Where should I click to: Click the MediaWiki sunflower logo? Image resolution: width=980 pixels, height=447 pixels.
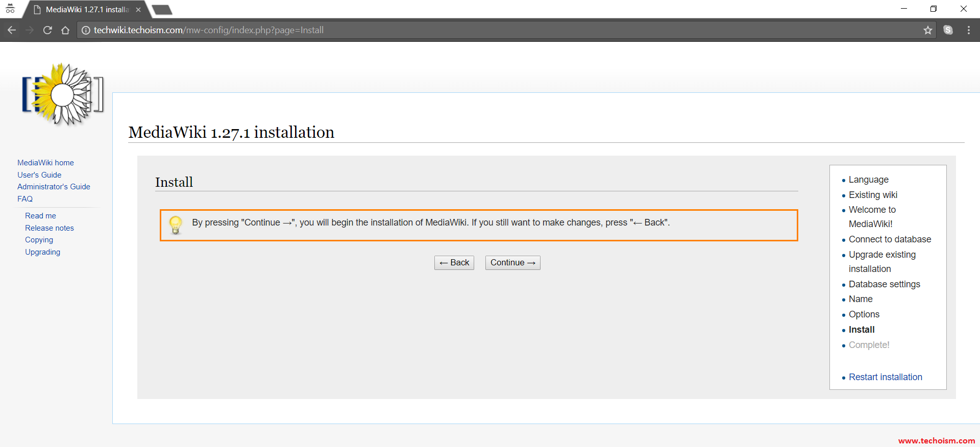click(63, 94)
